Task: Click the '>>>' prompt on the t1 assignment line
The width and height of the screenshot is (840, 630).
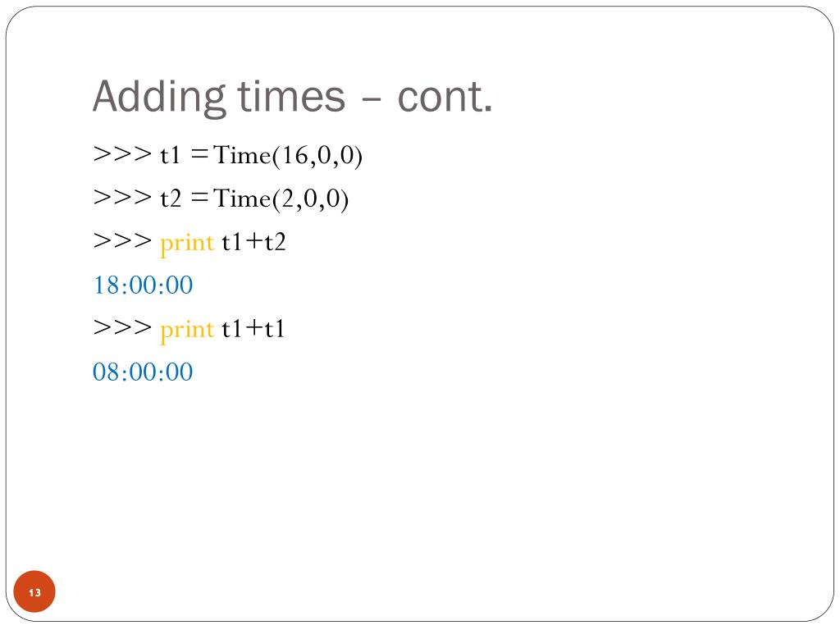Action: coord(123,155)
